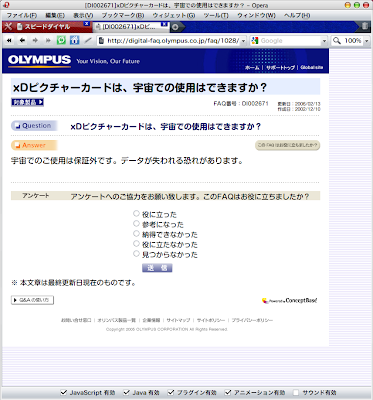Viewport: 373px width, 400px height.
Task: Click the Opera icon in title bar
Action: (x=6, y=5)
